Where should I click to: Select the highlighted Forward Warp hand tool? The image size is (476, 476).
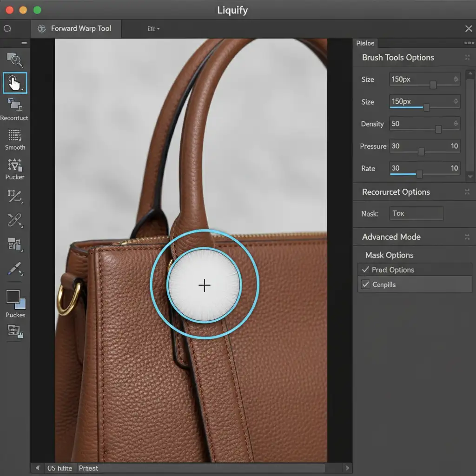(x=15, y=83)
